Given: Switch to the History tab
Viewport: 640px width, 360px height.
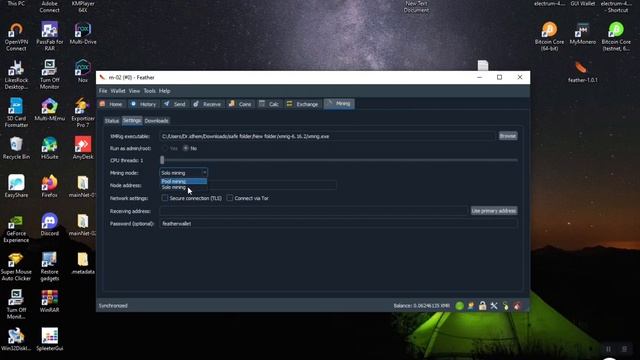Looking at the screenshot, I should tap(143, 104).
